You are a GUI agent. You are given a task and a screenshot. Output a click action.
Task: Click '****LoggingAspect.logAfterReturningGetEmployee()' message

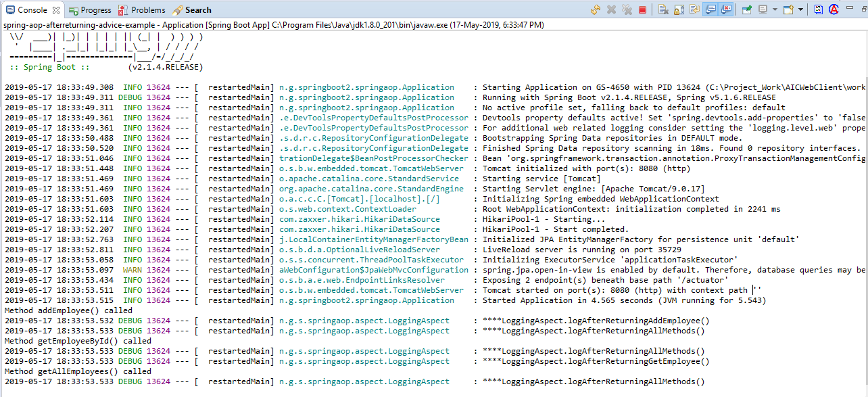coord(596,361)
